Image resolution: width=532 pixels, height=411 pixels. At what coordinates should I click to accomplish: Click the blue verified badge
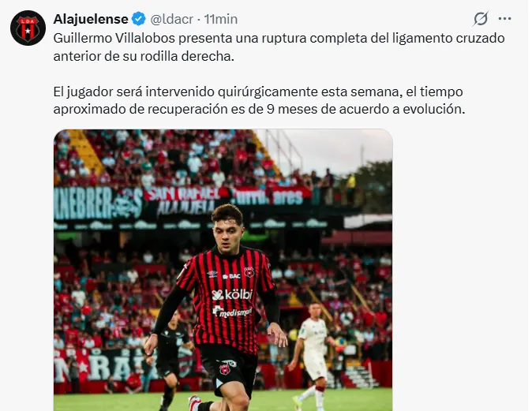pyautogui.click(x=138, y=19)
